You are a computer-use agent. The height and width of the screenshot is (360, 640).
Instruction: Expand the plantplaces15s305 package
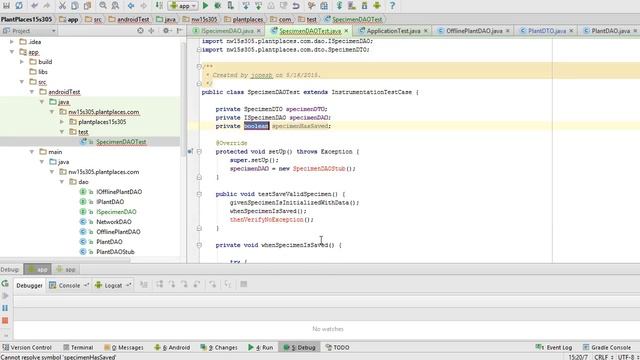[62, 122]
